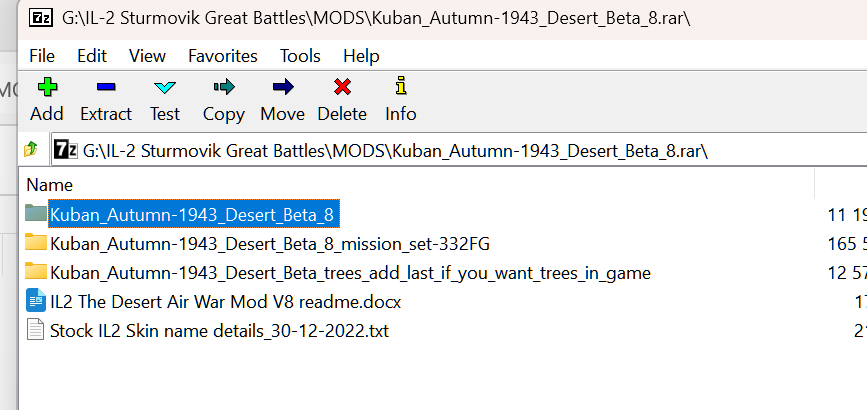Open the Tools menu

point(300,56)
